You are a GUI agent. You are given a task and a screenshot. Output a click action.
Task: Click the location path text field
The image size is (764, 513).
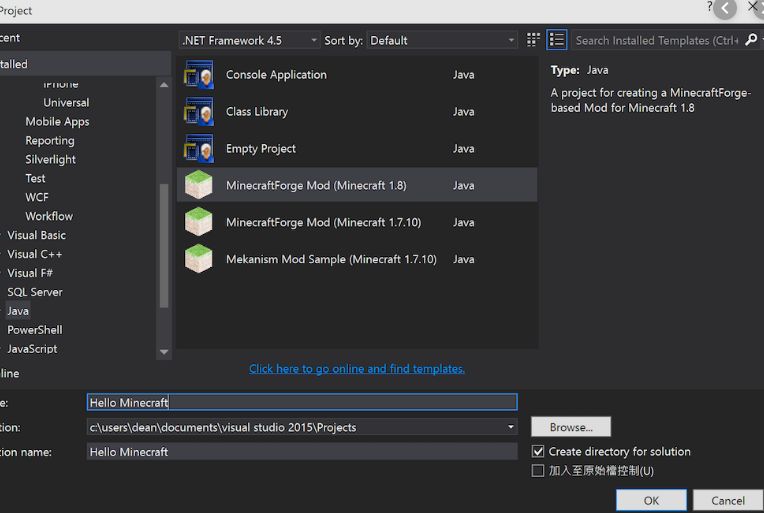[x=296, y=427]
